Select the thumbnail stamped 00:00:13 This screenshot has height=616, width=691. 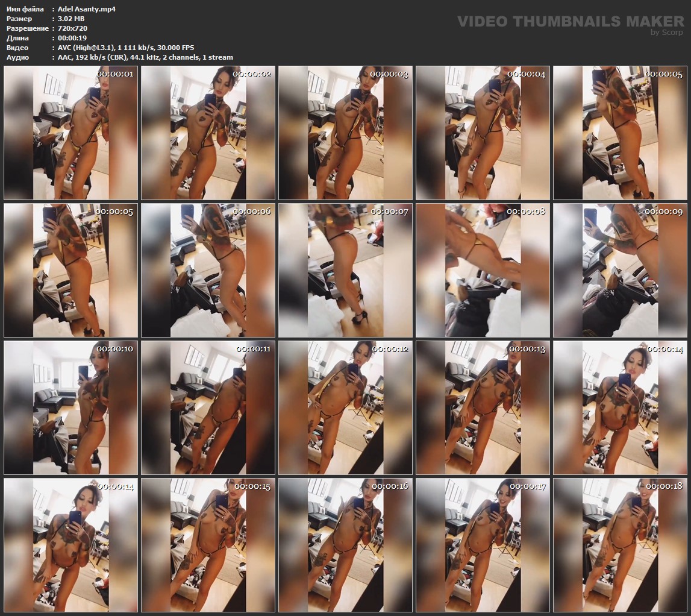(x=483, y=408)
